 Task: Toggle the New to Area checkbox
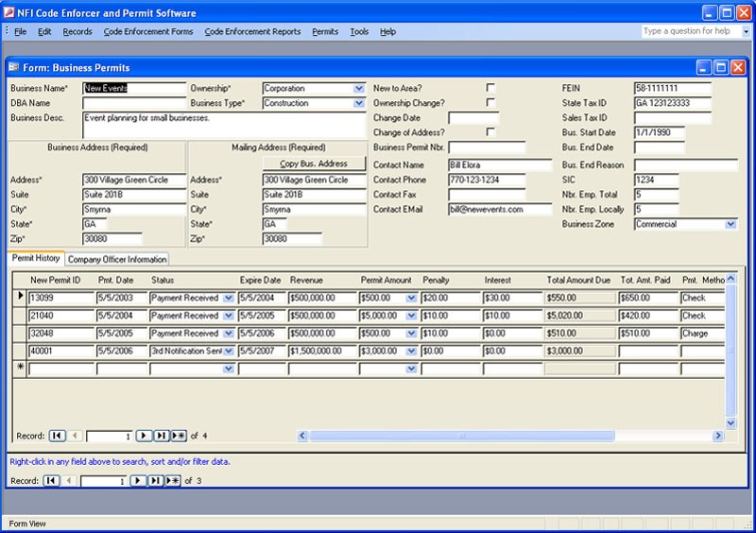pyautogui.click(x=490, y=88)
